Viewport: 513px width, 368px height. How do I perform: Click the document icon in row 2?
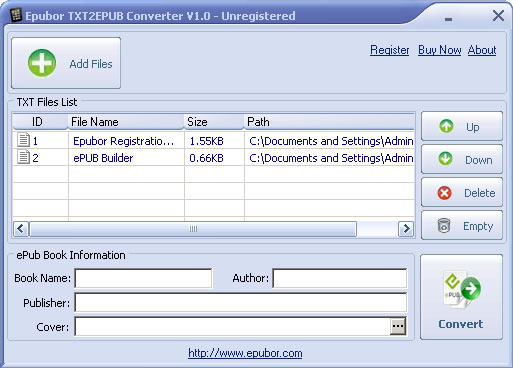[23, 157]
